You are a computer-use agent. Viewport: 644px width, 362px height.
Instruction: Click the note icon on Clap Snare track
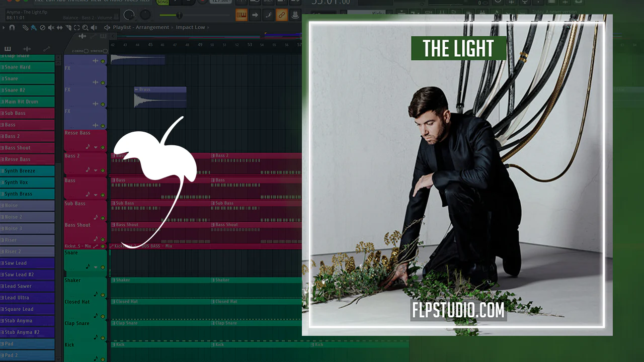pyautogui.click(x=96, y=337)
